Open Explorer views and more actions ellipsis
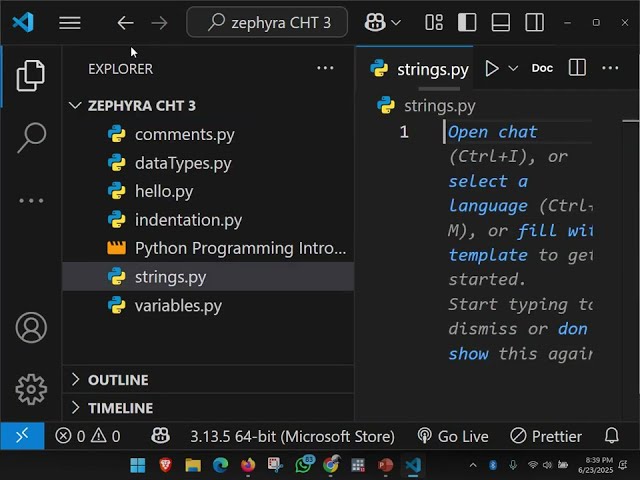640x480 pixels. 325,68
